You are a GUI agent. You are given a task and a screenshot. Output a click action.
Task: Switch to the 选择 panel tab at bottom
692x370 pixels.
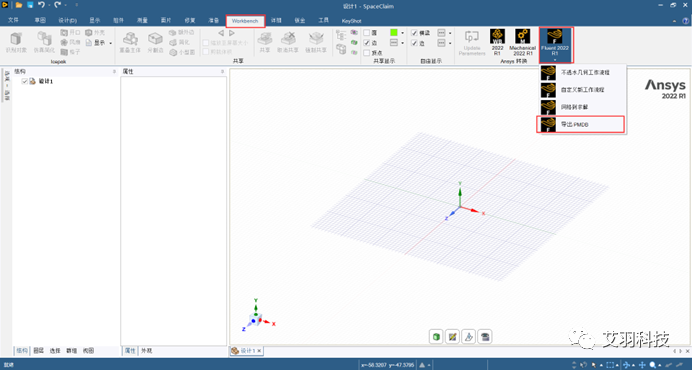coord(55,351)
